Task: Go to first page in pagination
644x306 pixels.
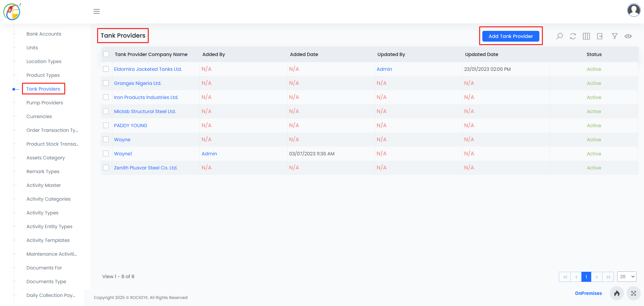Action: [x=565, y=277]
